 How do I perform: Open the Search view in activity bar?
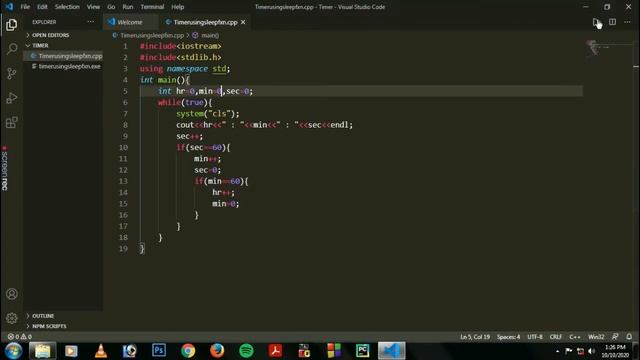click(11, 49)
